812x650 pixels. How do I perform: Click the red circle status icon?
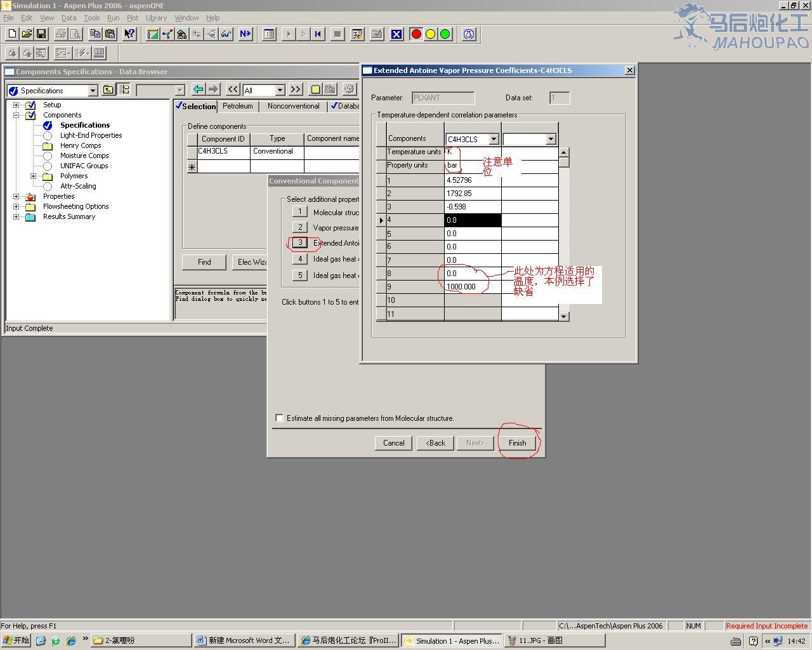tap(416, 34)
